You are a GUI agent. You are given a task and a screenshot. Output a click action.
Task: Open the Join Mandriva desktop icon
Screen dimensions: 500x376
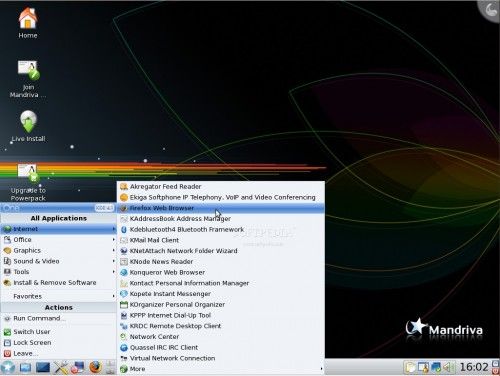[28, 79]
